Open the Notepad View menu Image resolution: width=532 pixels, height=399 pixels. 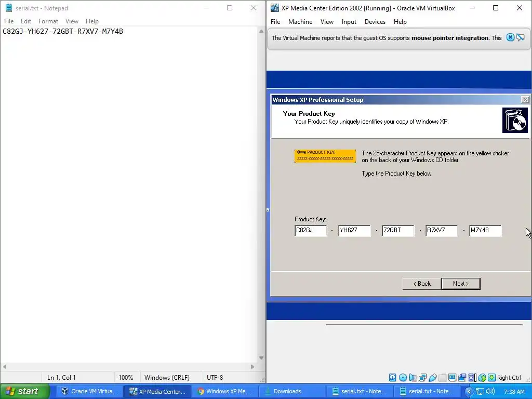(x=72, y=21)
